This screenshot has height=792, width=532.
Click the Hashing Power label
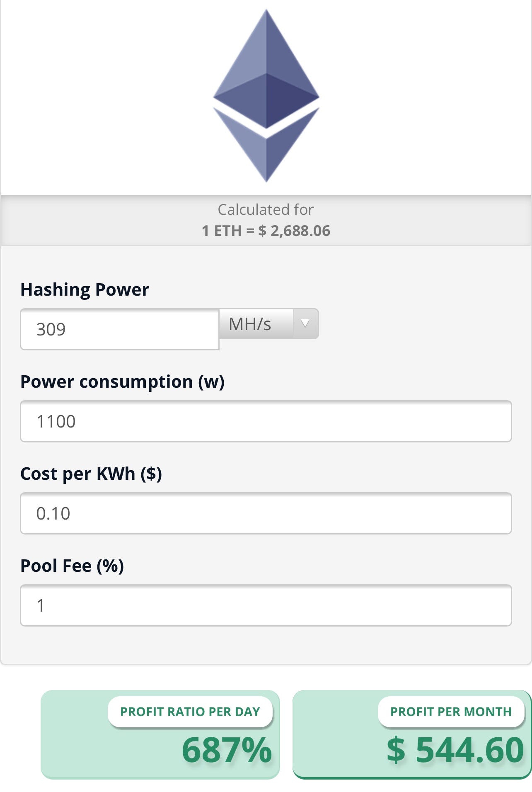[x=85, y=289]
